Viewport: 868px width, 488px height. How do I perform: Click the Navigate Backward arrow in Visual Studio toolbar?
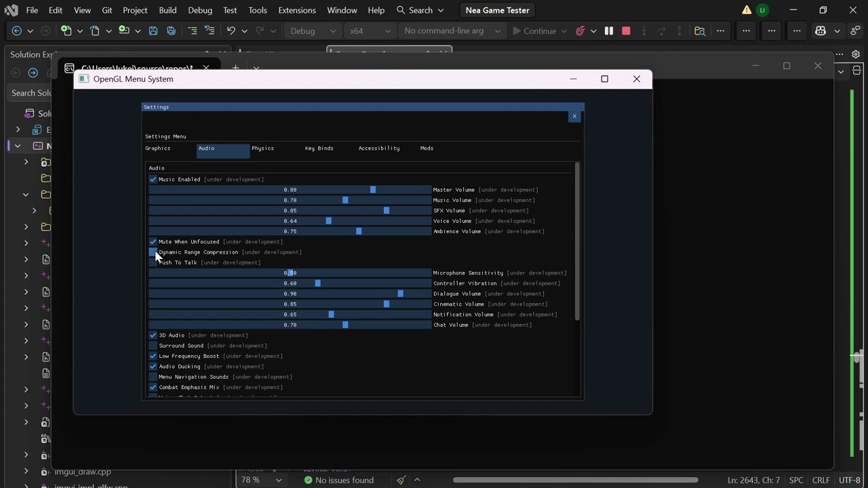[17, 30]
